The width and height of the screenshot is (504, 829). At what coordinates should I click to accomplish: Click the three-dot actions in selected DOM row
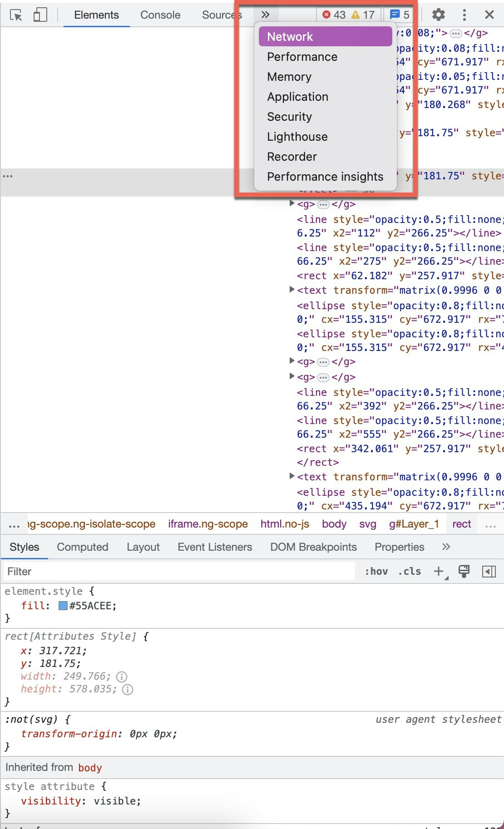pos(8,176)
